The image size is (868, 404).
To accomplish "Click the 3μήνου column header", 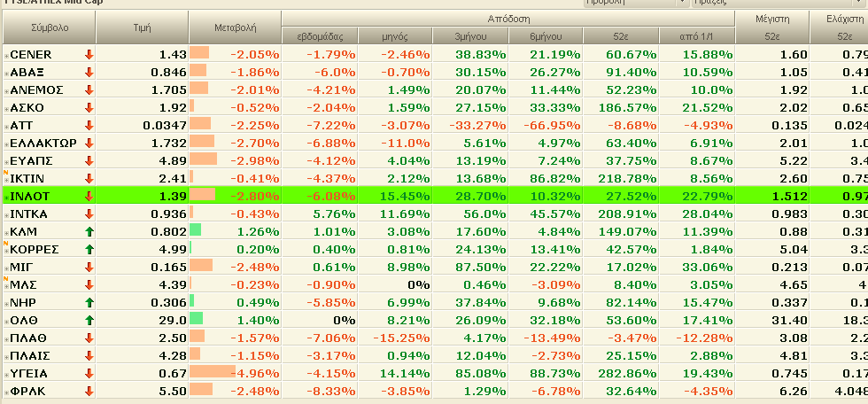I will (470, 36).
